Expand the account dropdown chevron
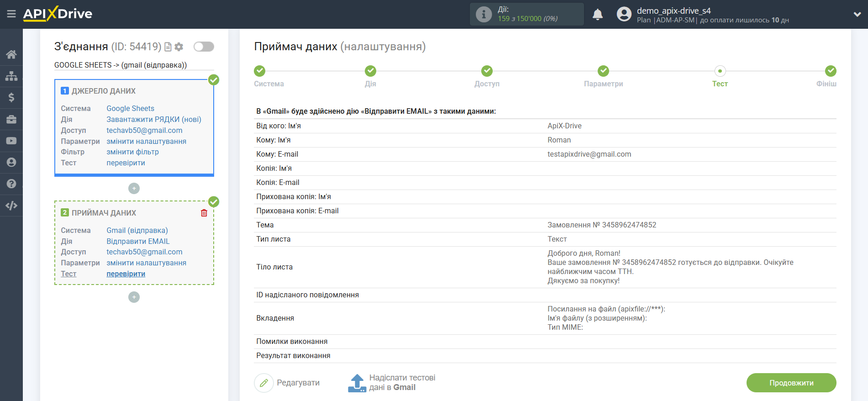Image resolution: width=868 pixels, height=401 pixels. tap(857, 14)
